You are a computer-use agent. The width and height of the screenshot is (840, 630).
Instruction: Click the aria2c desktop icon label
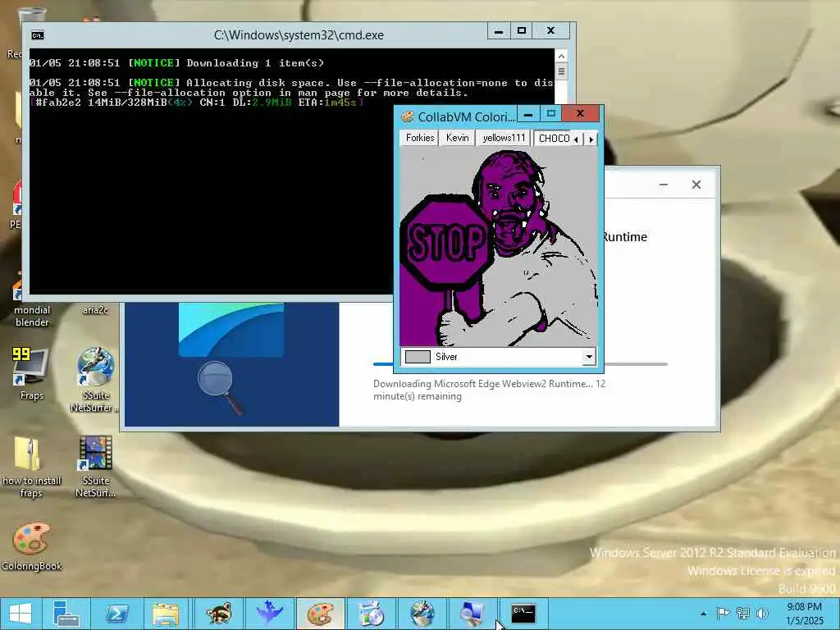[95, 309]
